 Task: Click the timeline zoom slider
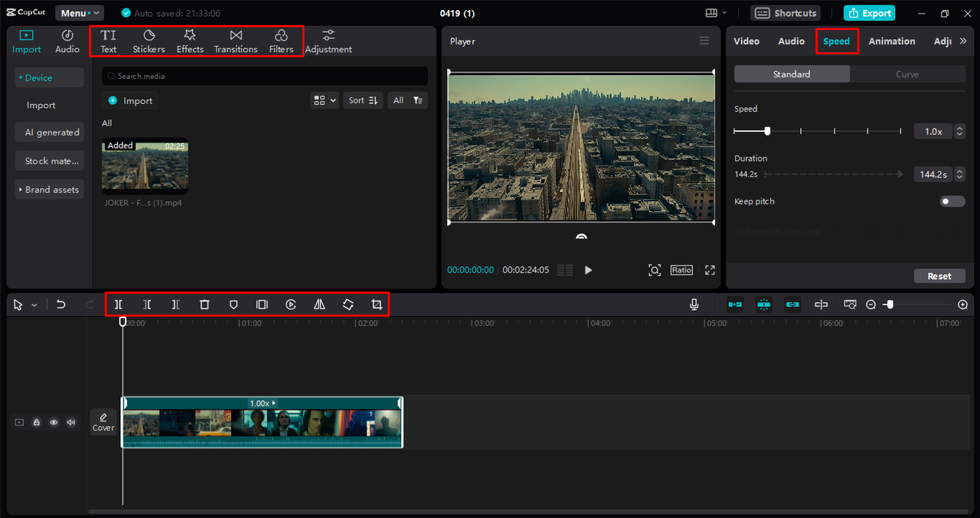[x=889, y=305]
